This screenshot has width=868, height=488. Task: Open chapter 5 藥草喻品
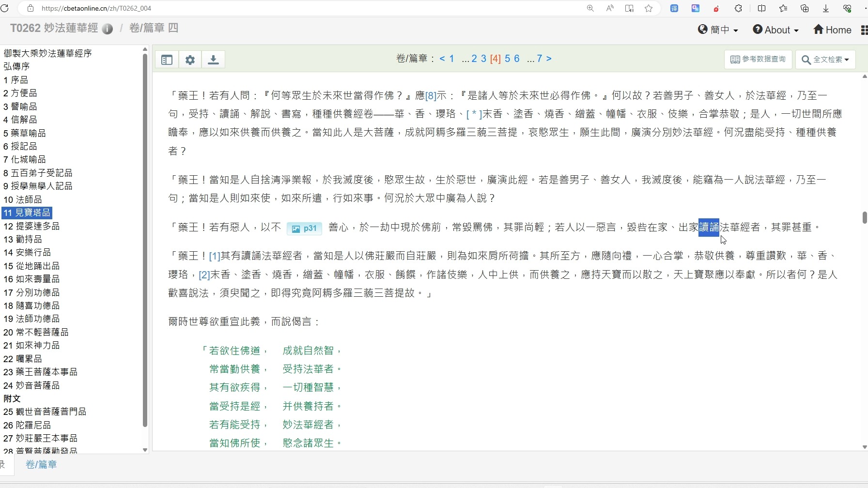click(25, 133)
